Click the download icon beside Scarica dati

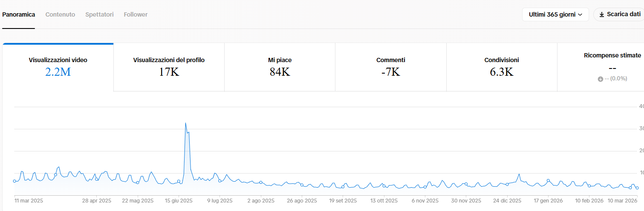point(602,14)
